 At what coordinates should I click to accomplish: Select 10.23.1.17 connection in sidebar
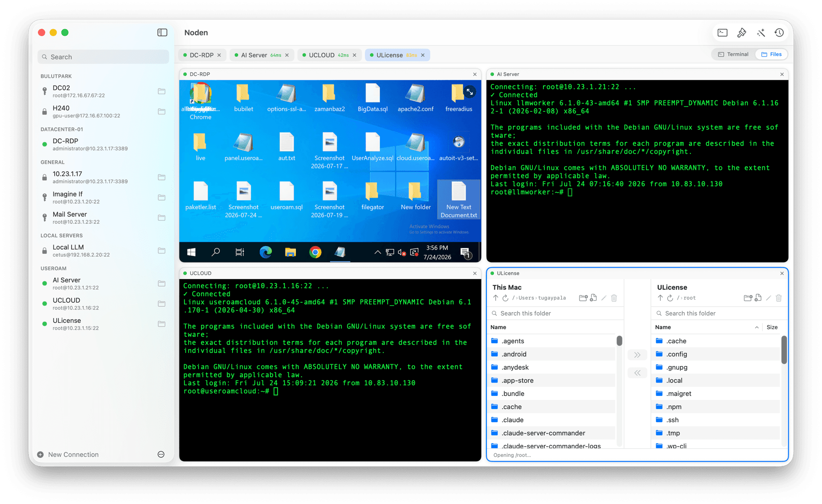point(103,177)
